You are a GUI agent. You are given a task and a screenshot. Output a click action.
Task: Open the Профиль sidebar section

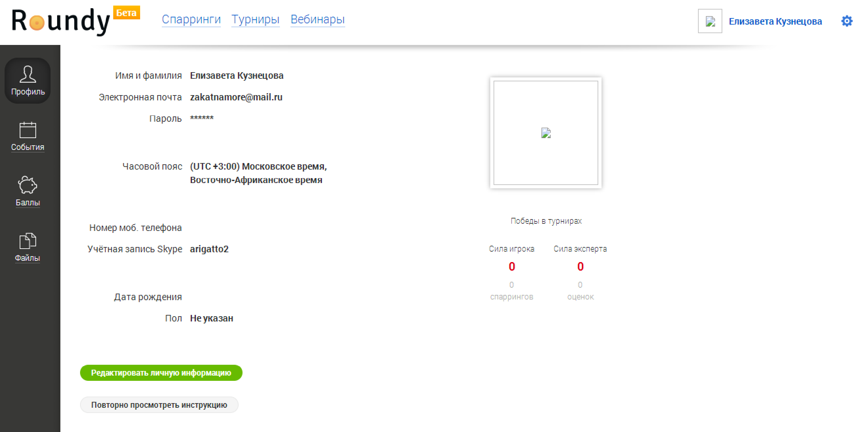tap(28, 81)
